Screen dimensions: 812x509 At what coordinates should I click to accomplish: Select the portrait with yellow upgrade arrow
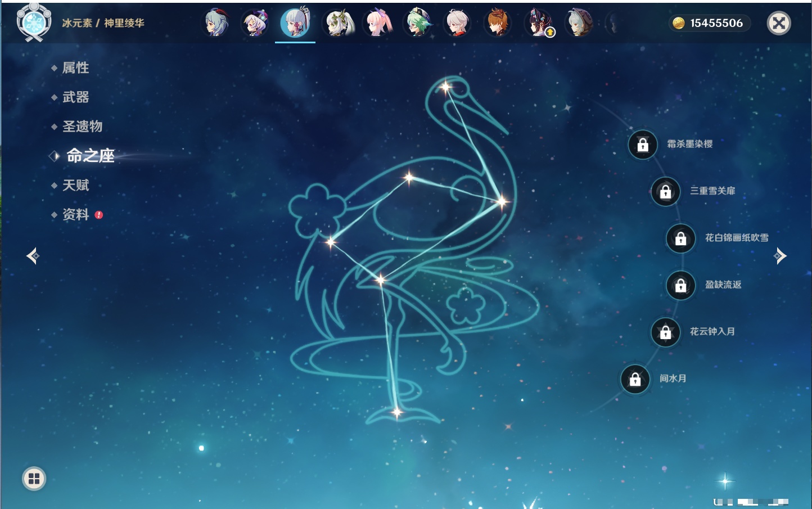point(539,24)
